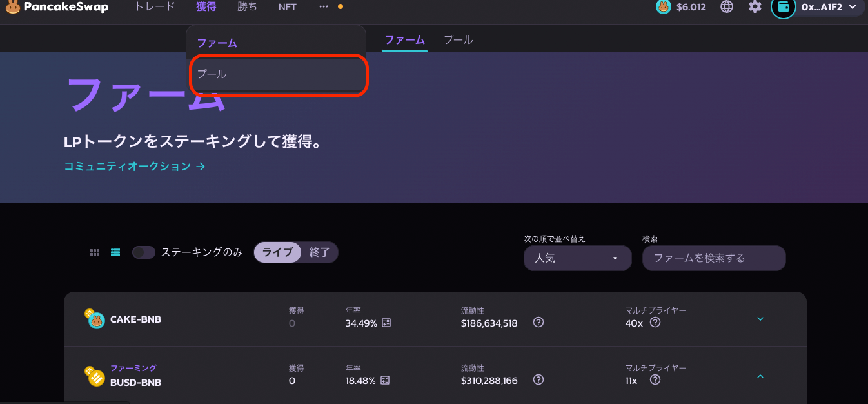Click the CAKE-BNB farm name

click(x=135, y=319)
